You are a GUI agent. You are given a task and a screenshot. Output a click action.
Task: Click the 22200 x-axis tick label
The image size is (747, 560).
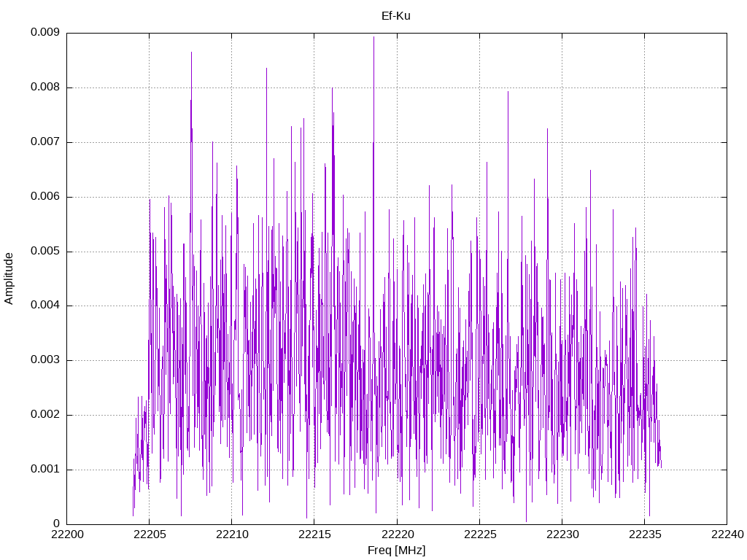[x=67, y=534]
